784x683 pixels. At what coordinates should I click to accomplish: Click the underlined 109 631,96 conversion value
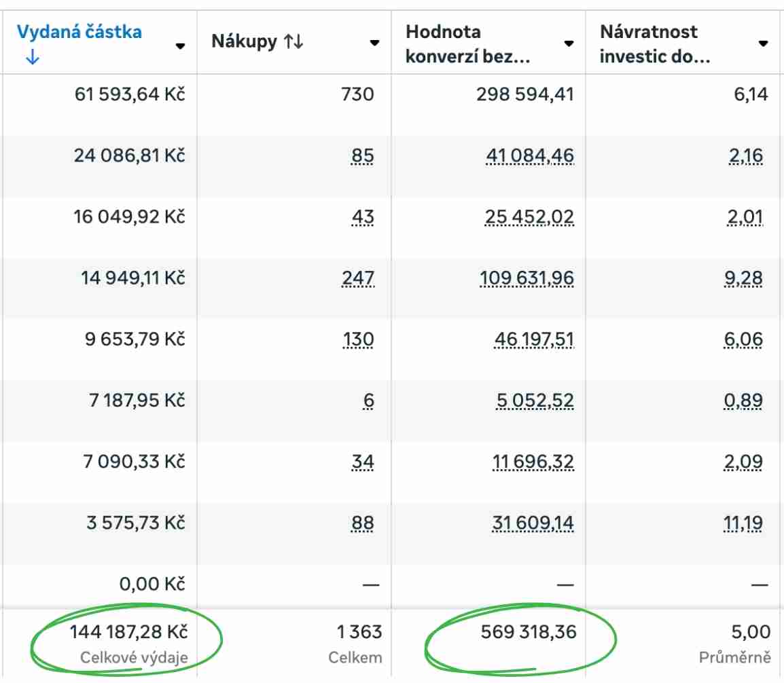click(527, 278)
